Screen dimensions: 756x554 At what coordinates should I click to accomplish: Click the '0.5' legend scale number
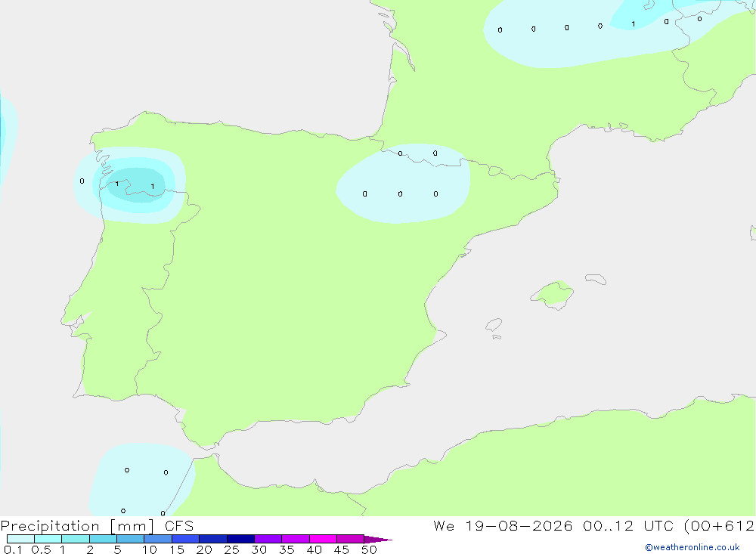tap(41, 549)
